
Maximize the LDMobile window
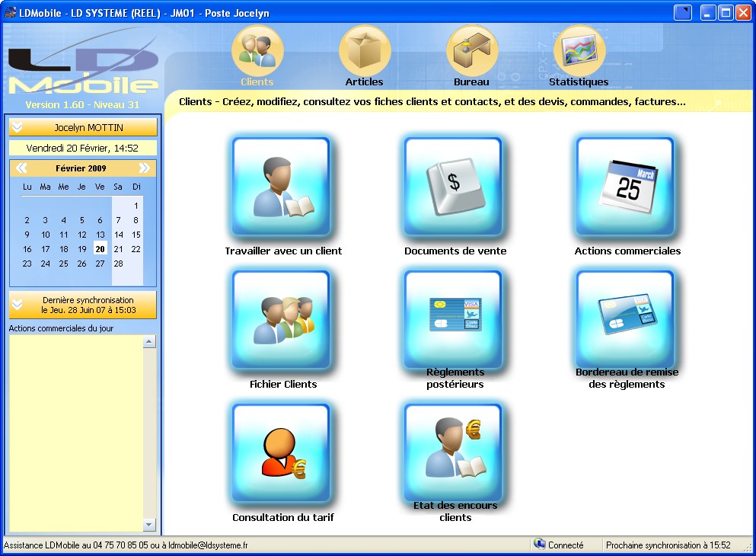tap(726, 12)
